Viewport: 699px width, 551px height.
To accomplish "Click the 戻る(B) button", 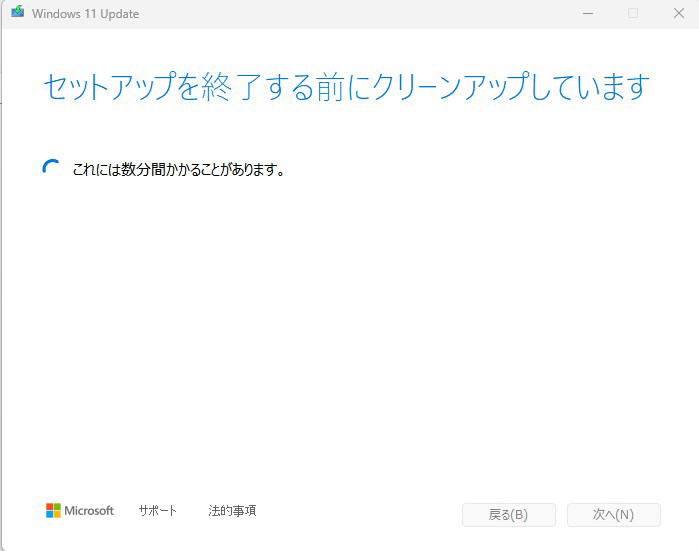I will (509, 515).
